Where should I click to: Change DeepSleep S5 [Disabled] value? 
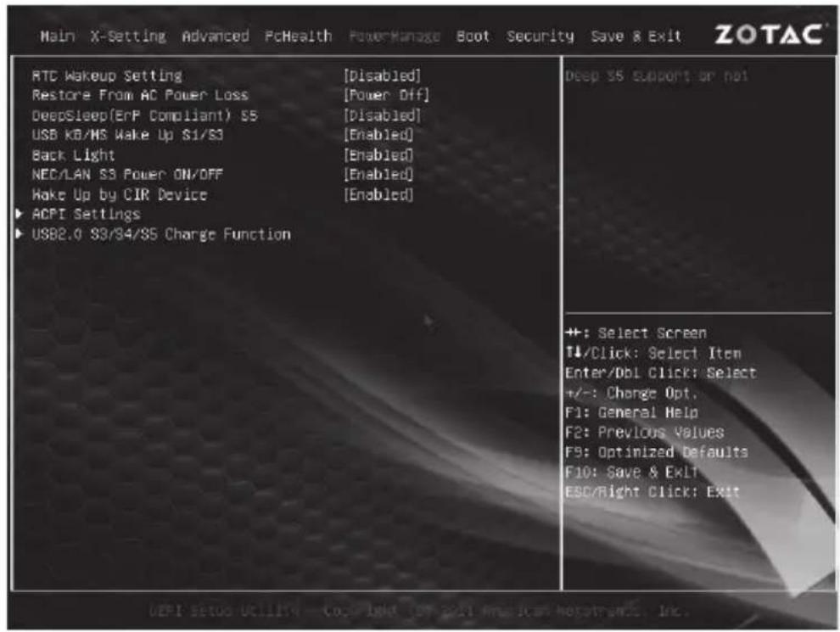[383, 115]
